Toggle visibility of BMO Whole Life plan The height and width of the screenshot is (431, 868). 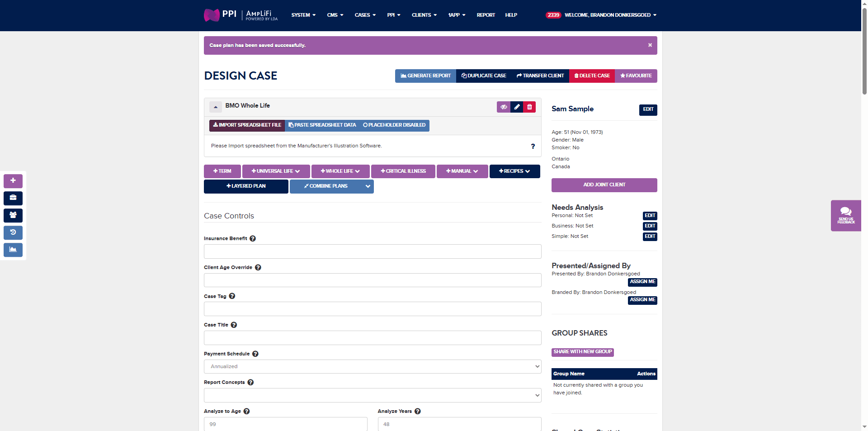click(x=504, y=107)
